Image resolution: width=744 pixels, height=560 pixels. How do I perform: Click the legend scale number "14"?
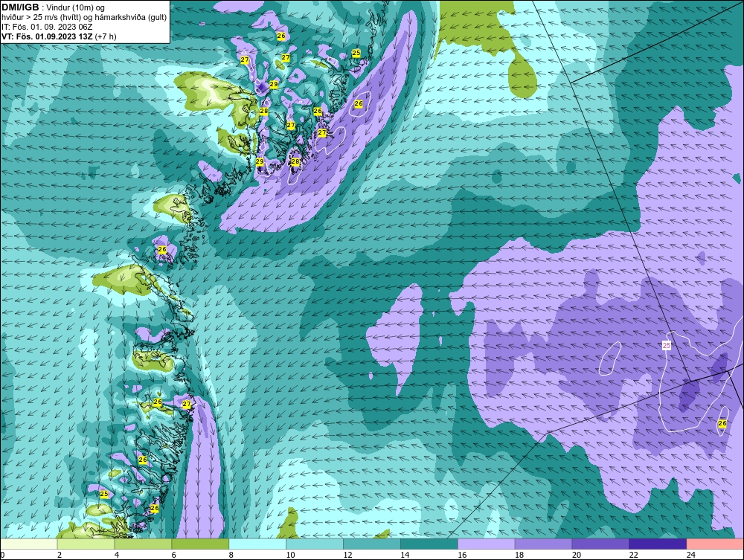(405, 555)
